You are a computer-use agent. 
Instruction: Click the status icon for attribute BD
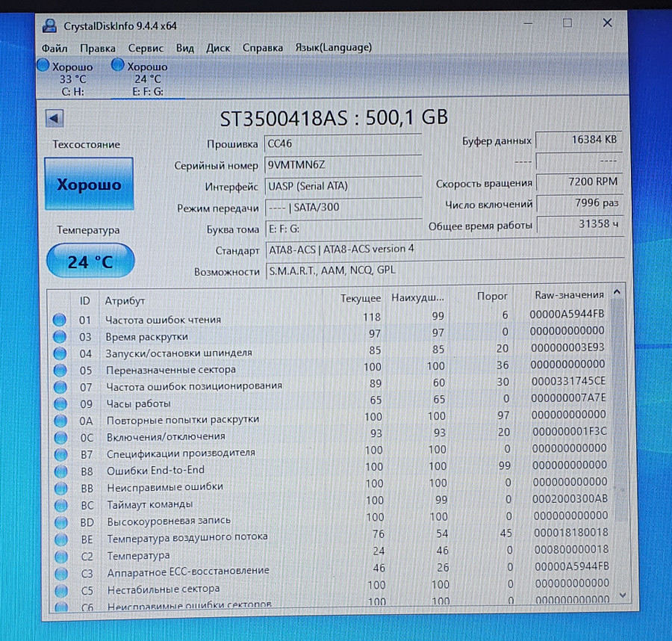61,522
